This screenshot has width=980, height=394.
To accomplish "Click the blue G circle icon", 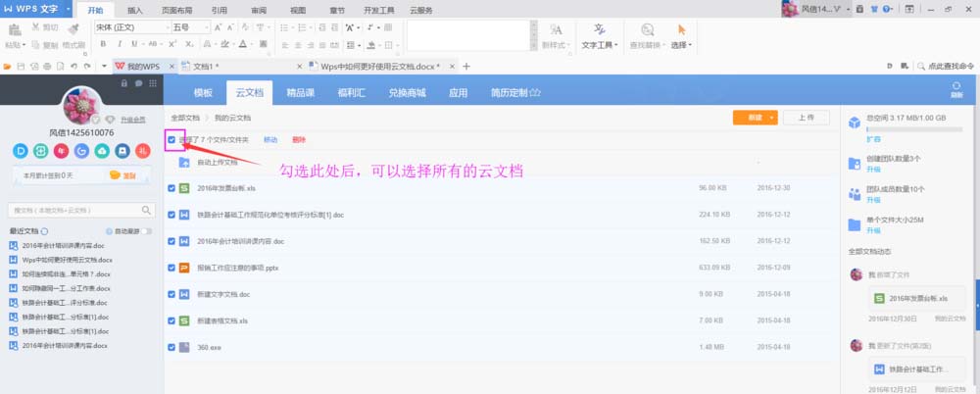I will pos(81,151).
